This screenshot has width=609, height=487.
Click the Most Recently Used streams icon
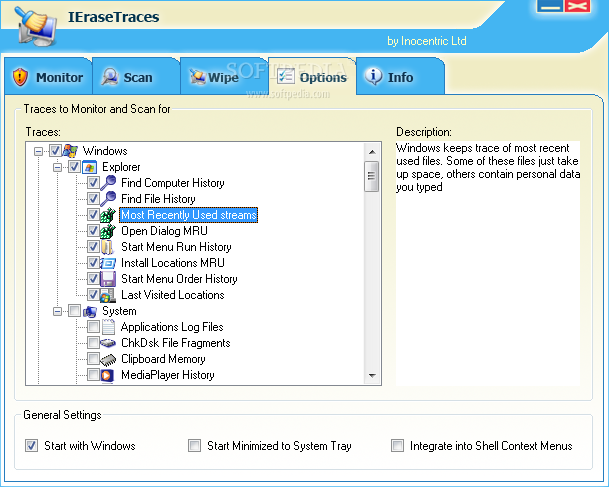pyautogui.click(x=108, y=215)
